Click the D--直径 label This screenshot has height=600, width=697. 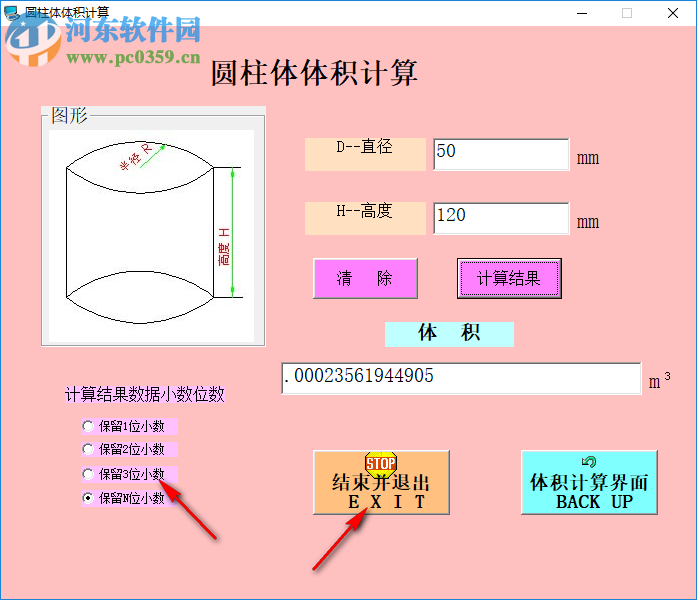pos(365,154)
